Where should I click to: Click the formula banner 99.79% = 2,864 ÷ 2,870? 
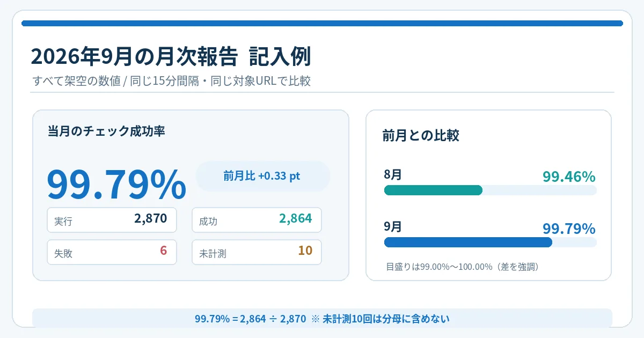(x=322, y=318)
